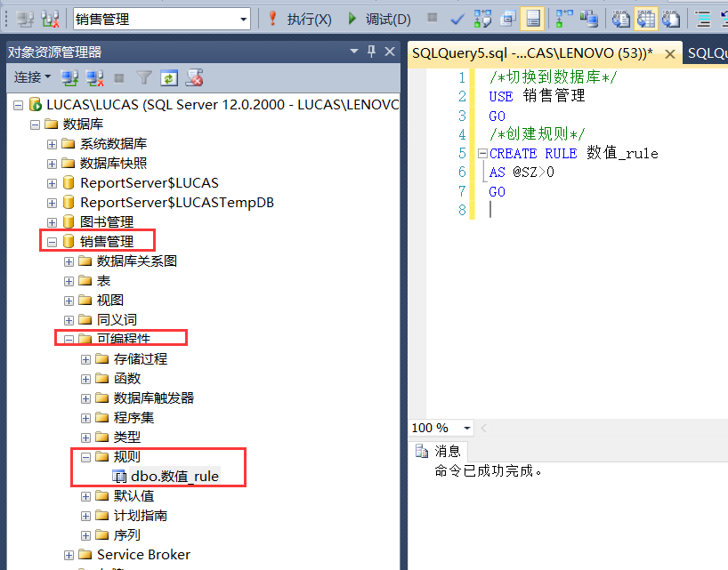
Task: Click the Query Options toolbar icon
Action: 508,19
